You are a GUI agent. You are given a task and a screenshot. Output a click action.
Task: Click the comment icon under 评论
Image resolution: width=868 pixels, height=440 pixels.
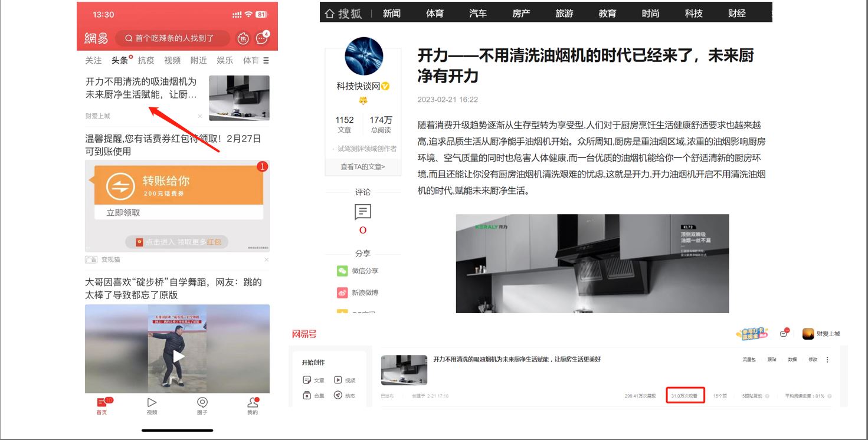(x=363, y=212)
